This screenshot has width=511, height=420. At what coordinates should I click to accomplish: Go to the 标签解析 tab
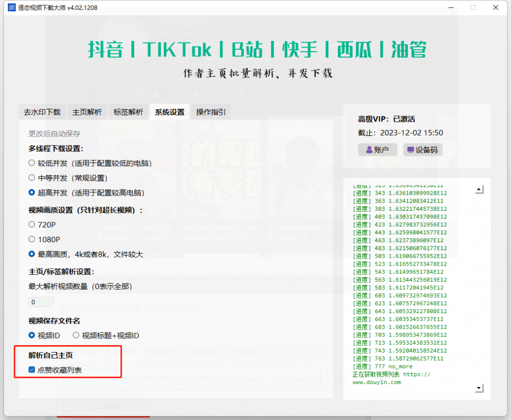coord(128,112)
